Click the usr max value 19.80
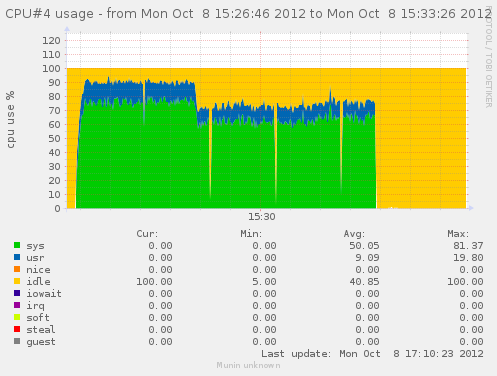The image size is (497, 376). 468,258
